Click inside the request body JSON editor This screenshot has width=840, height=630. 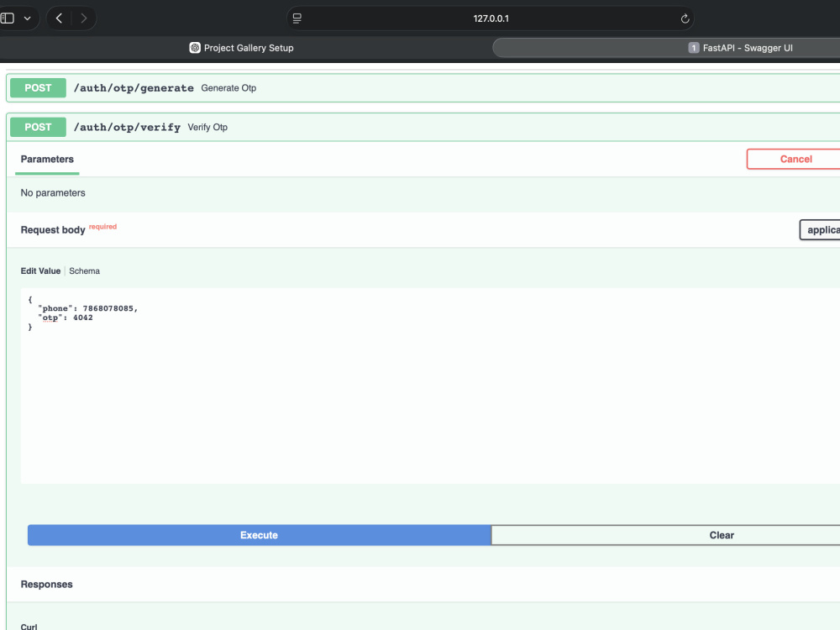tap(430, 386)
